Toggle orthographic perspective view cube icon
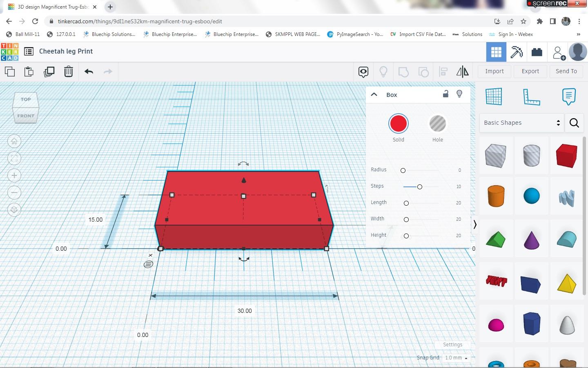 (x=14, y=210)
